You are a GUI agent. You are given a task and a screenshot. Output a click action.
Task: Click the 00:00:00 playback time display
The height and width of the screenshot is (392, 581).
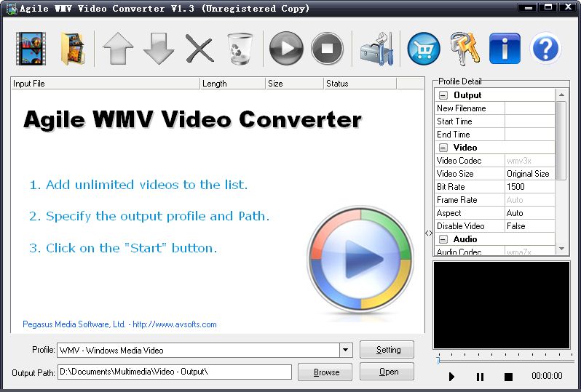(547, 376)
